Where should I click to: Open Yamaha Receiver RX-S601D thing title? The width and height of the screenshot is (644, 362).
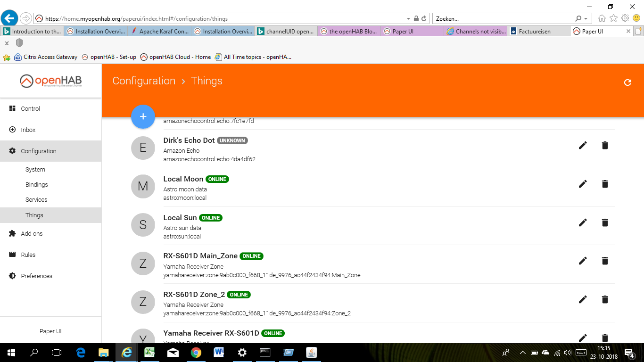(x=211, y=333)
